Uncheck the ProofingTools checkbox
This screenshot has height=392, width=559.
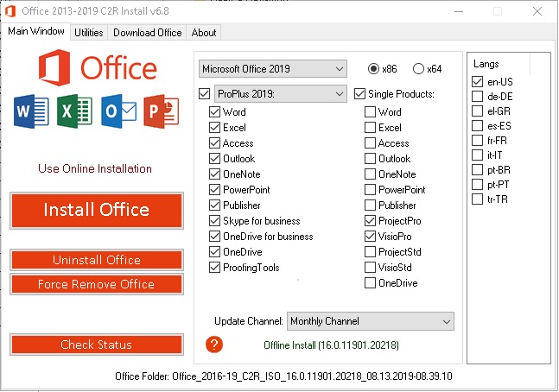pyautogui.click(x=214, y=268)
